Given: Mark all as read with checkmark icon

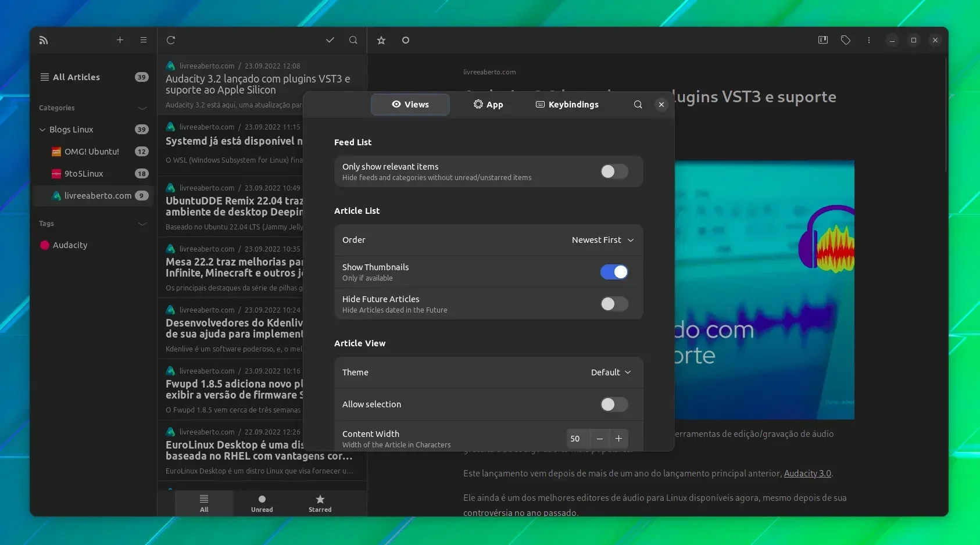Looking at the screenshot, I should [x=330, y=40].
